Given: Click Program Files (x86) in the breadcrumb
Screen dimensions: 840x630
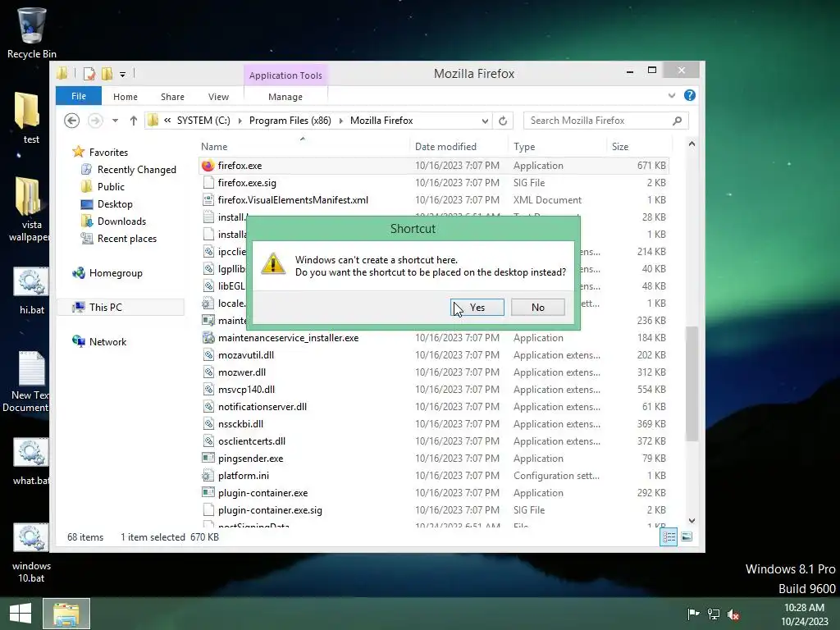Looking at the screenshot, I should (x=290, y=121).
